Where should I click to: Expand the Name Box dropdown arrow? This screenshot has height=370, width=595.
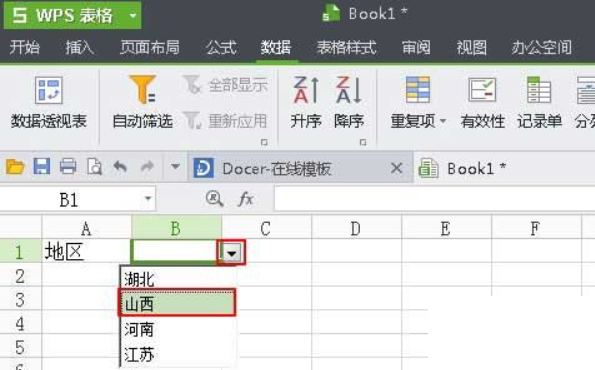148,198
